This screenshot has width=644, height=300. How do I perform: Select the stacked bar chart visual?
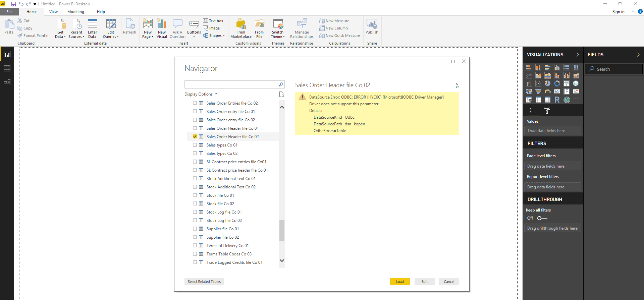529,67
